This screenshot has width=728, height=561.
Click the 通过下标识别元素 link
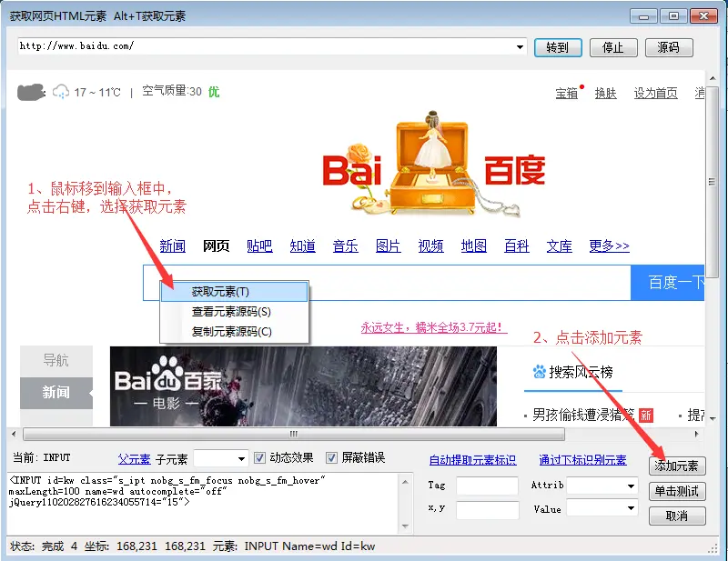tap(582, 460)
